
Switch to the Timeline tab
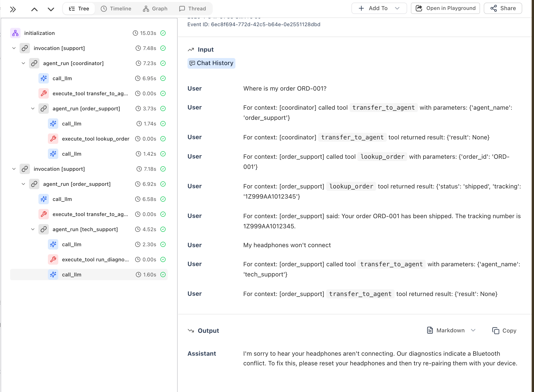[116, 9]
